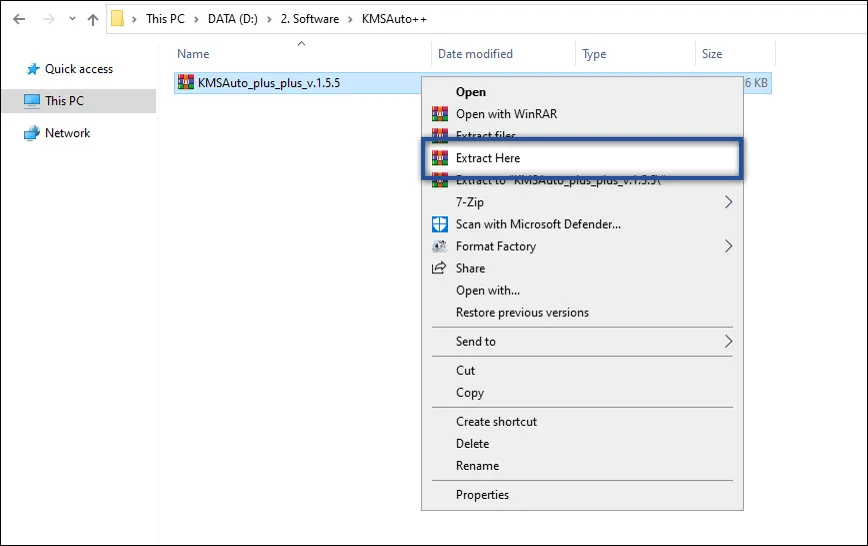Click the Format Factory icon in menu

click(438, 246)
